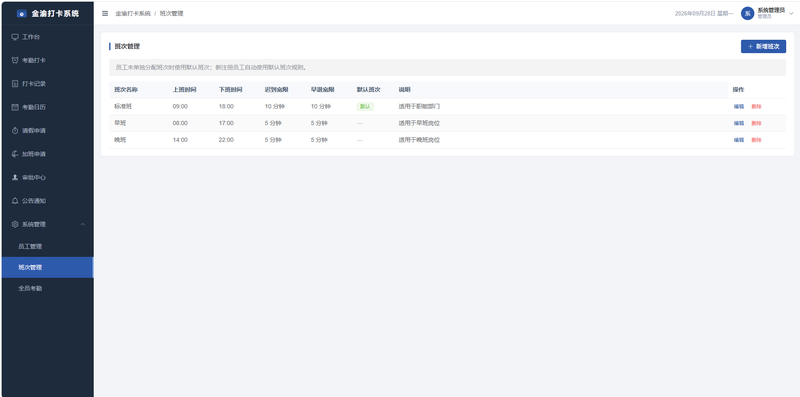The width and height of the screenshot is (800, 397).
Task: Delete the 早班 shift
Action: (x=756, y=123)
